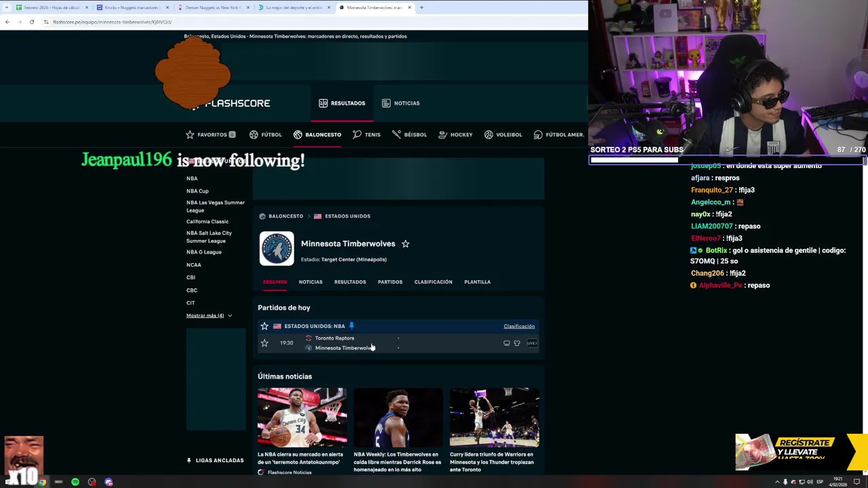Open the Baloncesto sport section
This screenshot has height=488, width=868.
317,134
